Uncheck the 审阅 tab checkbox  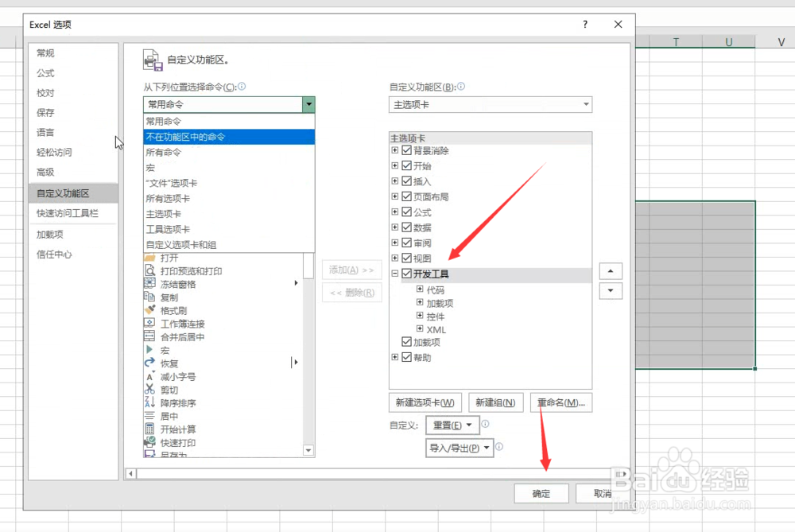[x=406, y=243]
